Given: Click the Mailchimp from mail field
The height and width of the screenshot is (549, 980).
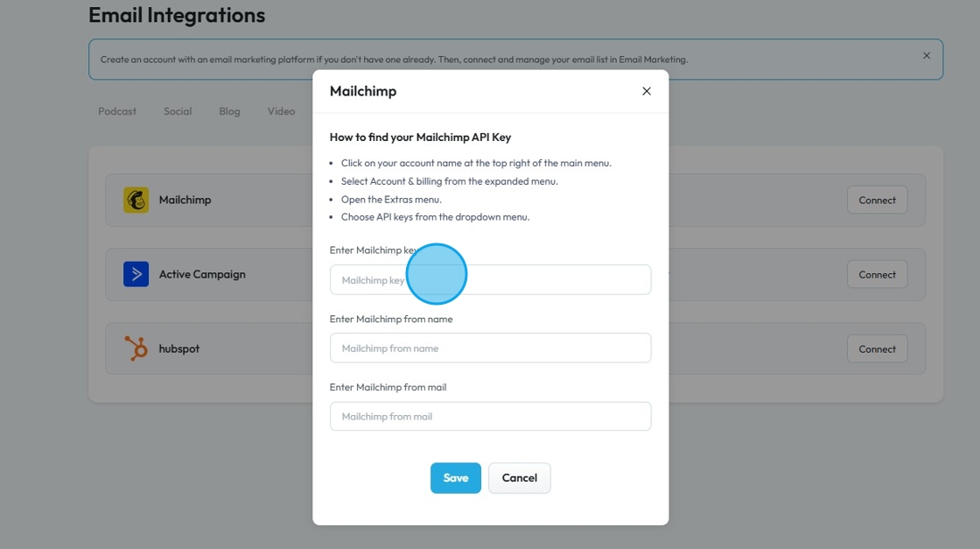Looking at the screenshot, I should point(490,417).
